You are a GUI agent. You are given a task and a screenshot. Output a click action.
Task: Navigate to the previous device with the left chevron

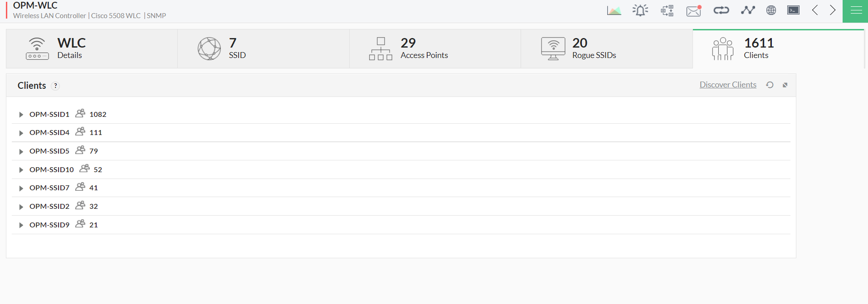pos(815,10)
